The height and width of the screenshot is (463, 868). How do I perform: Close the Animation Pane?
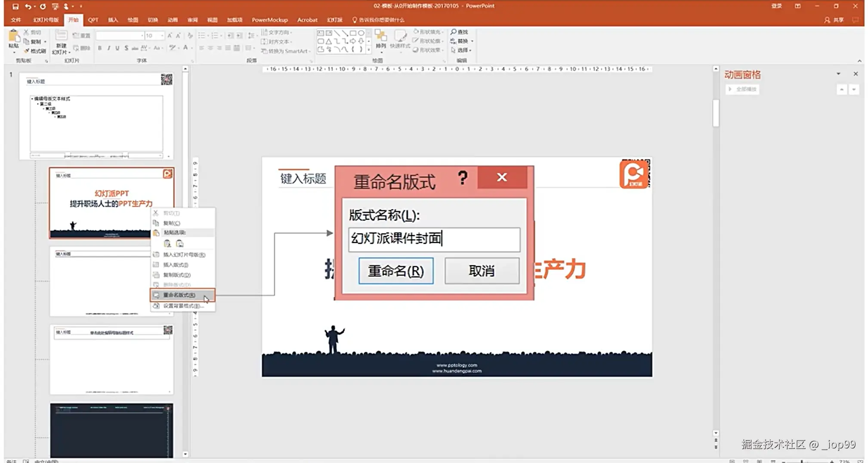tap(856, 74)
